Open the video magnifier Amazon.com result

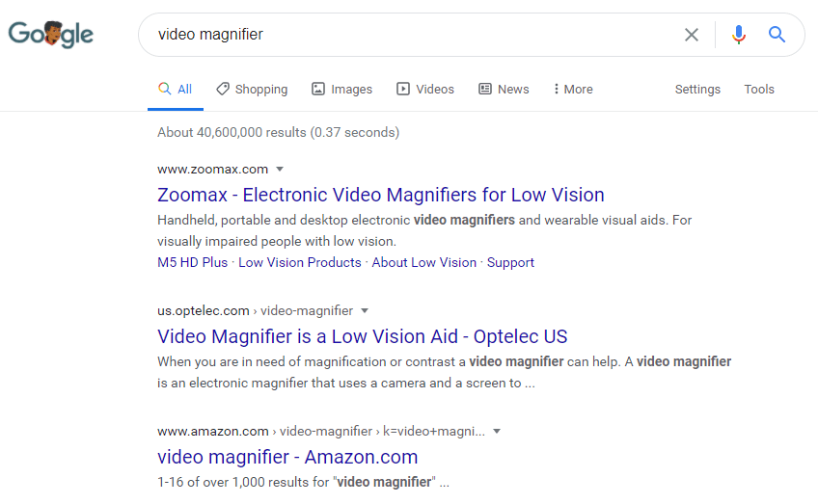coord(287,457)
